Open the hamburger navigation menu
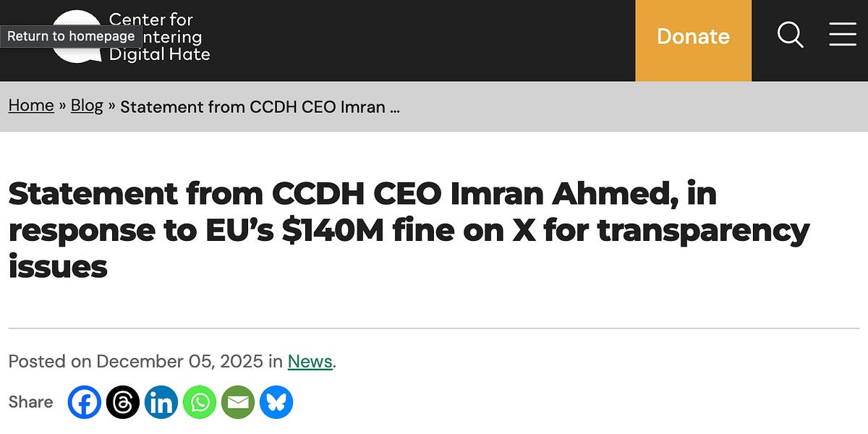868x434 pixels. coord(842,35)
